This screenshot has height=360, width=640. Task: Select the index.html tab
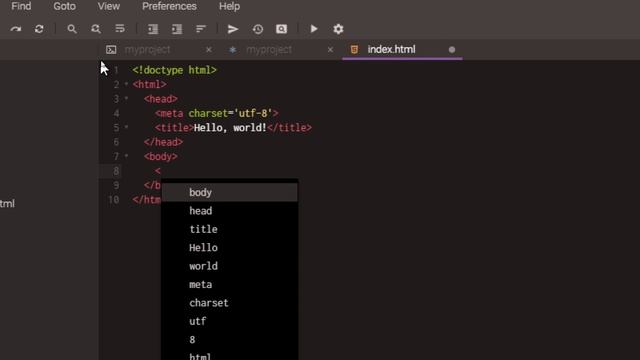pos(402,50)
